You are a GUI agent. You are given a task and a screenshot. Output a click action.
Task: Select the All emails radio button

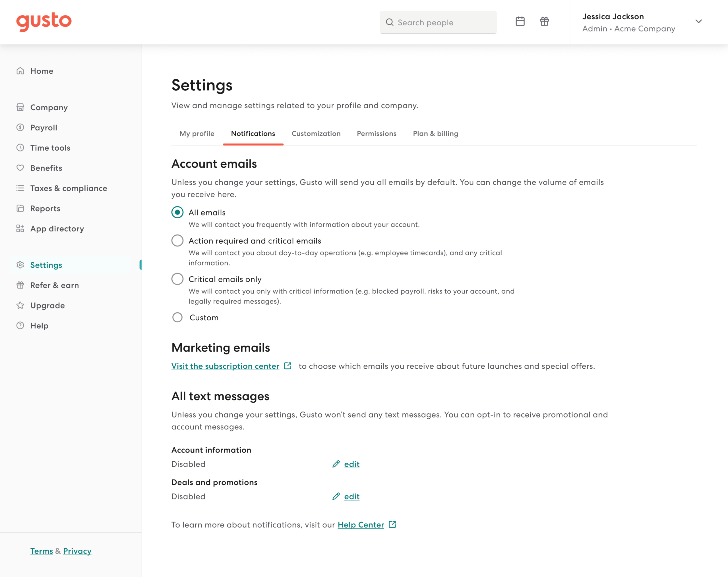[177, 212]
